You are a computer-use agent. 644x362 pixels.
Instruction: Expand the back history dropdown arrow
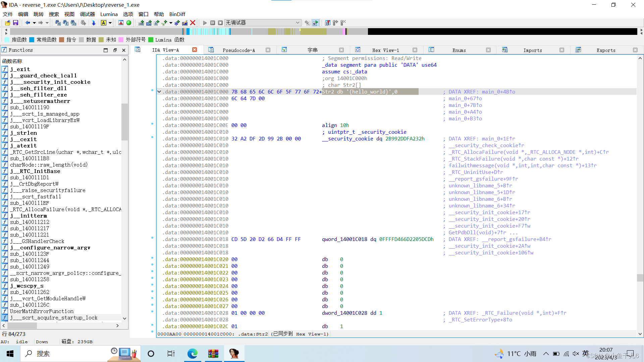(x=34, y=23)
